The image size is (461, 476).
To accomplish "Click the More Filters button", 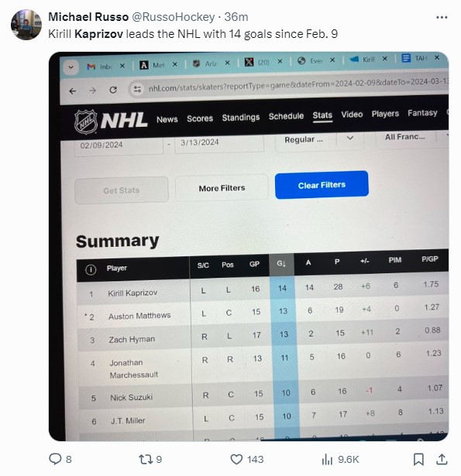I will coord(222,188).
